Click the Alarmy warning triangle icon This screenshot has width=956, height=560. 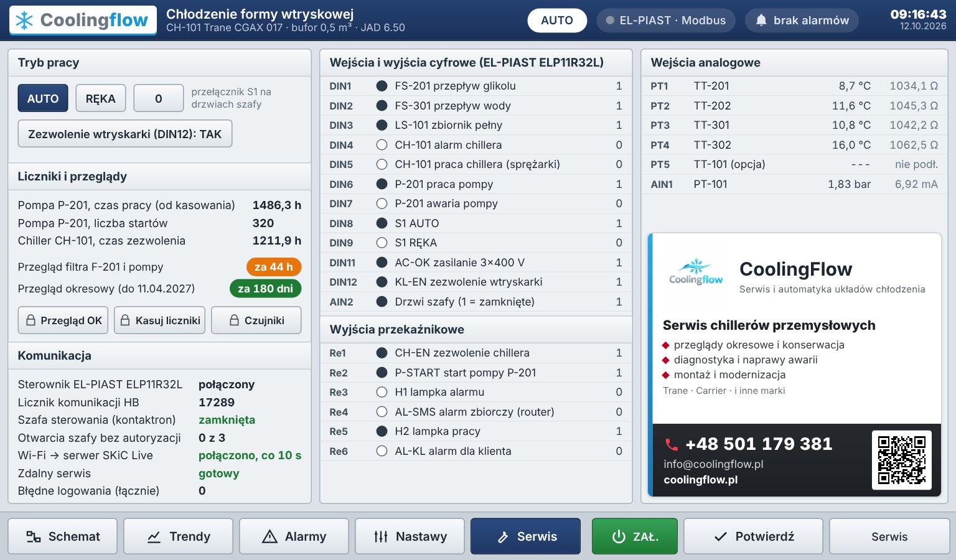pos(269,536)
